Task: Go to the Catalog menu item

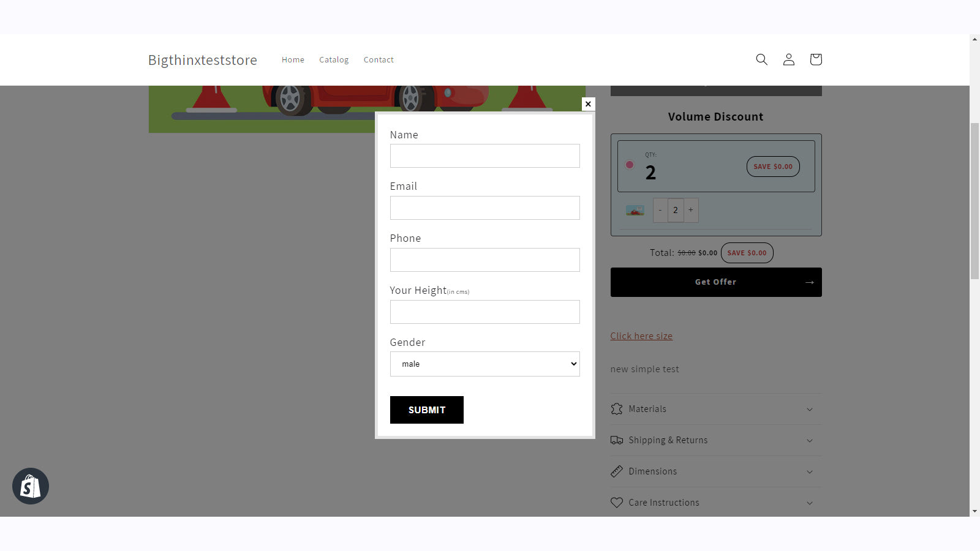Action: tap(334, 59)
